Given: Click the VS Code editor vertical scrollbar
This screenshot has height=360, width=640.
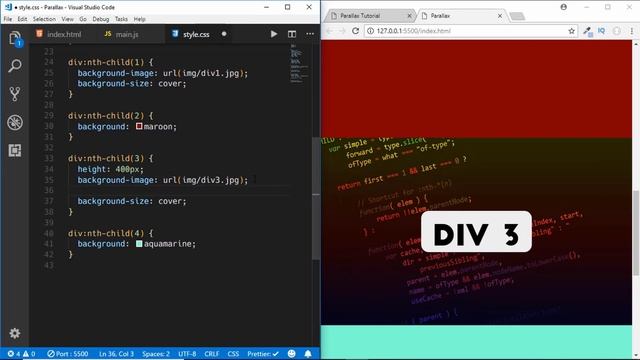Looking at the screenshot, I should tap(316, 198).
